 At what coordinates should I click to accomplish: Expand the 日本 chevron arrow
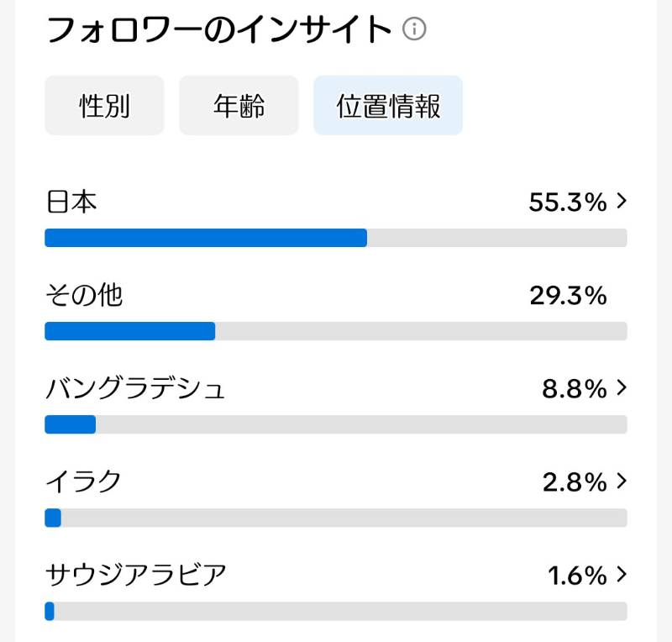[x=622, y=201]
